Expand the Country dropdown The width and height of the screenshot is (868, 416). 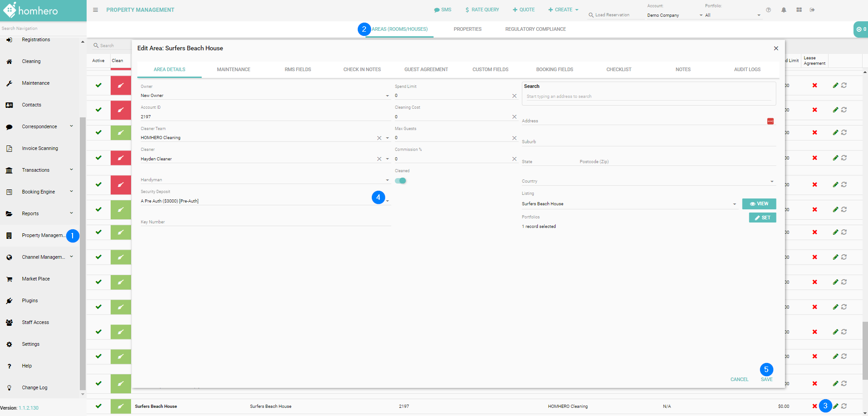point(772,182)
